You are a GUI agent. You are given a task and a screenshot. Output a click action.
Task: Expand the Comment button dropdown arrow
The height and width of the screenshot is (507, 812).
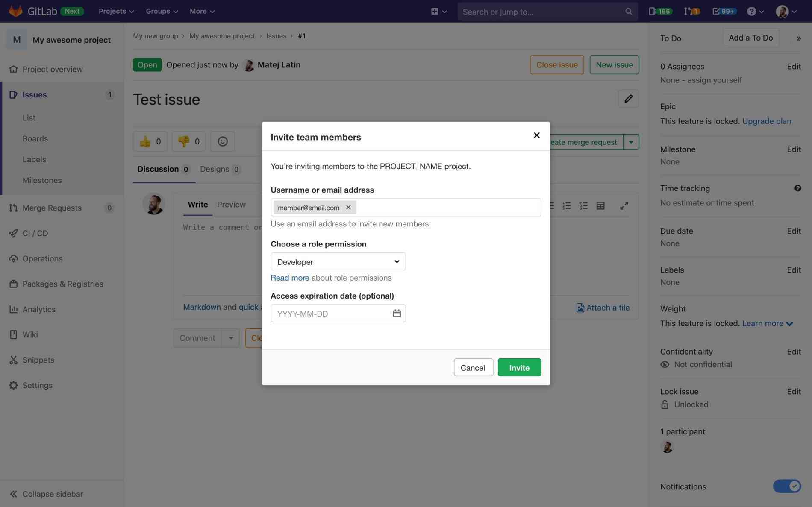tap(231, 337)
